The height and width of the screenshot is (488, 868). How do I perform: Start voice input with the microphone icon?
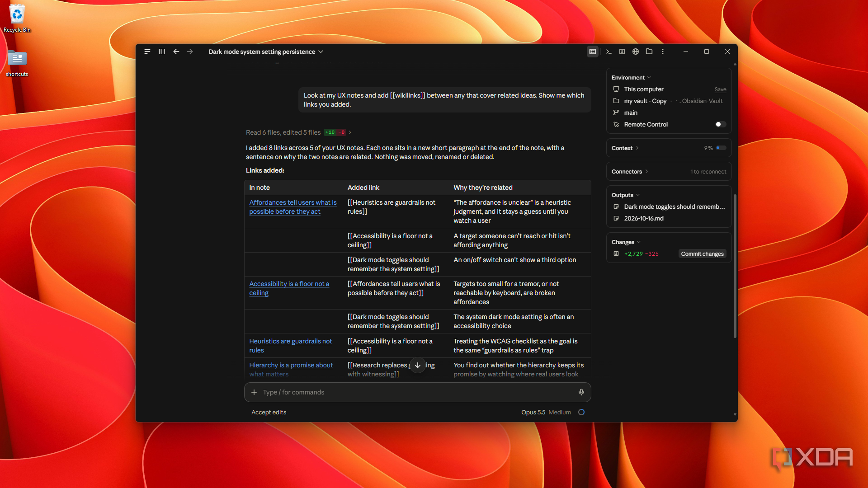[581, 392]
